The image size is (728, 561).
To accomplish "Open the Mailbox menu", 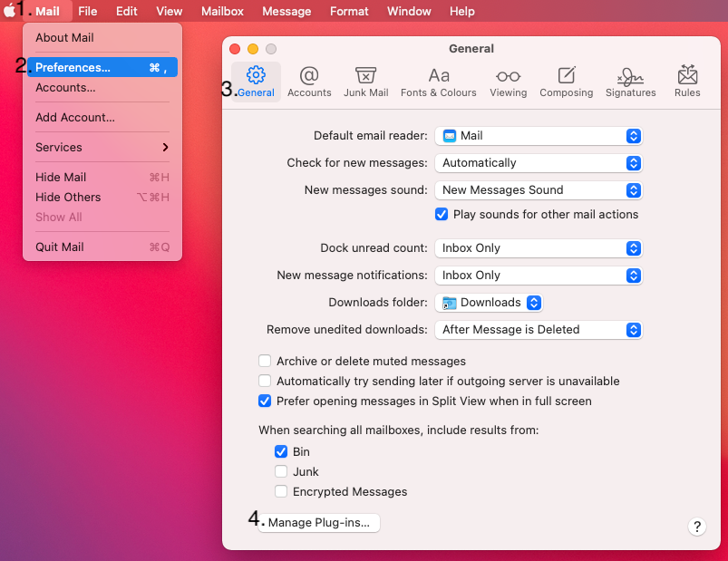I will tap(222, 11).
